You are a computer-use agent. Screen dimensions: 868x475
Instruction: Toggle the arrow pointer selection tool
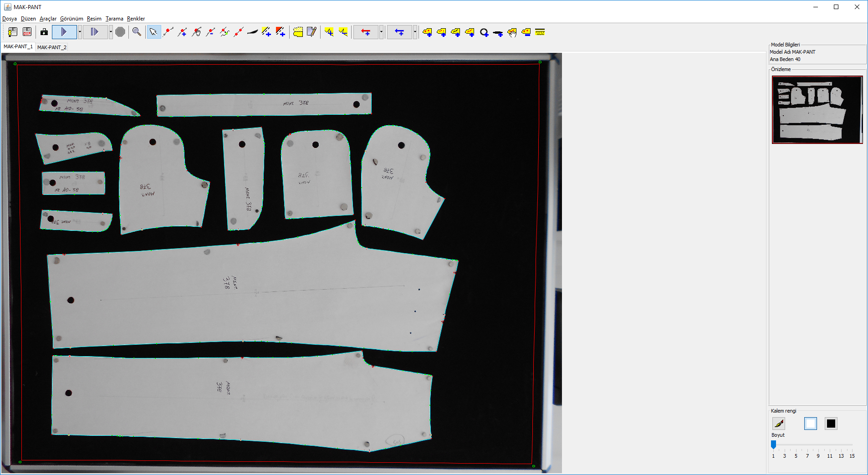153,32
